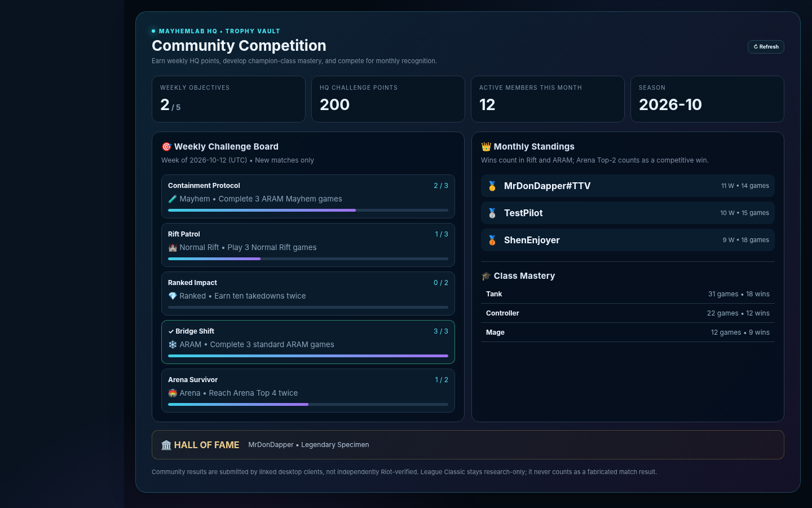
Task: Click the MAYHEMLAB HQ • TROPHY VAULT label
Action: pos(219,31)
